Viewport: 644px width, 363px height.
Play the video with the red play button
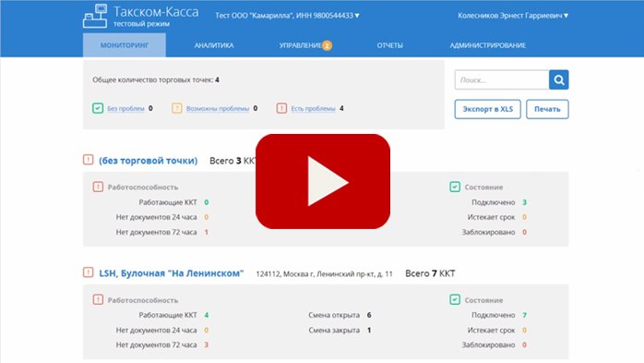(x=323, y=181)
